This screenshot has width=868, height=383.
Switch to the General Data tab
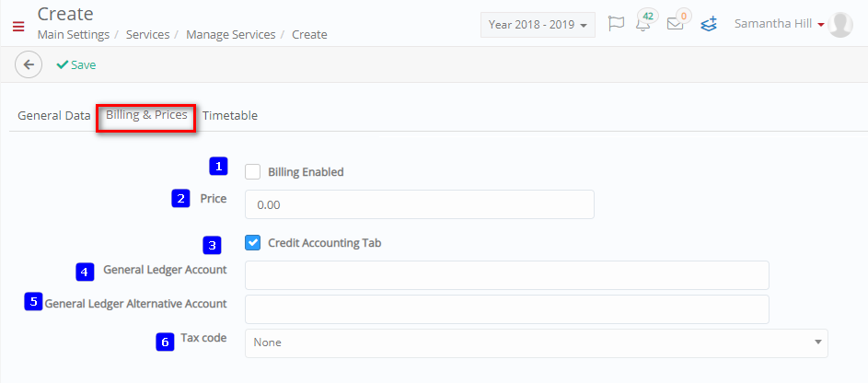coord(53,116)
